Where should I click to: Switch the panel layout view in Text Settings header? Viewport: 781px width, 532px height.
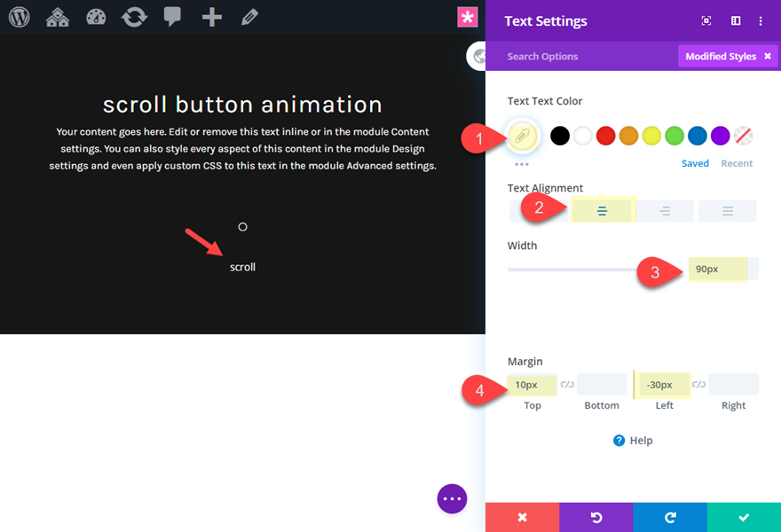point(735,20)
